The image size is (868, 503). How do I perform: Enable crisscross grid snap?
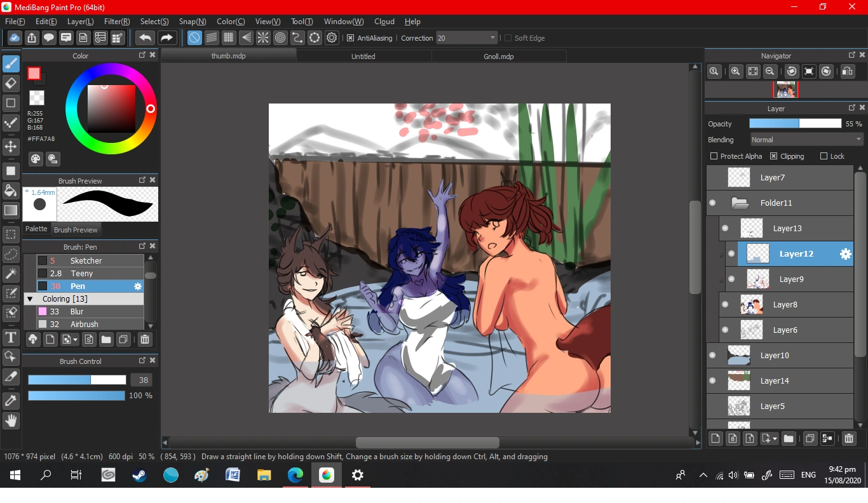coord(229,38)
